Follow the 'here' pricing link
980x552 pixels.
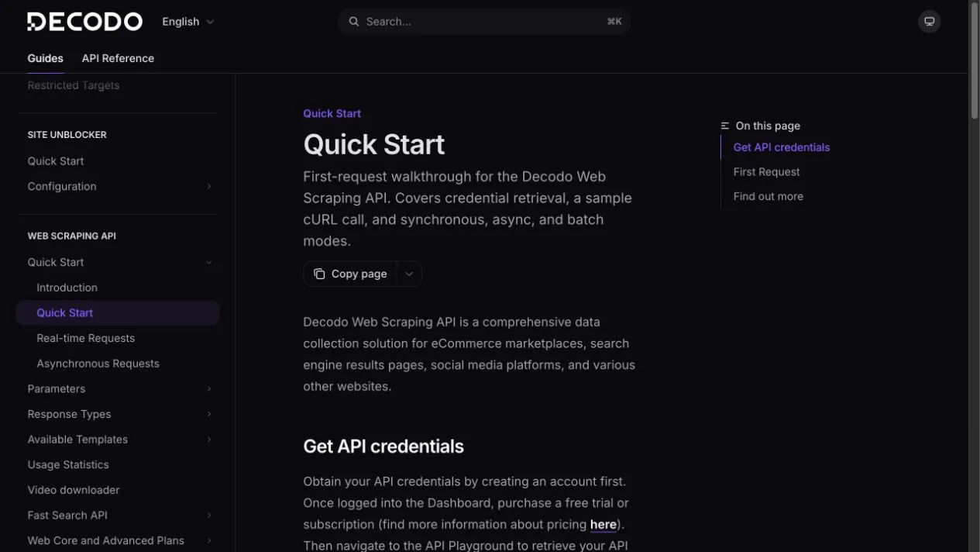(x=603, y=525)
